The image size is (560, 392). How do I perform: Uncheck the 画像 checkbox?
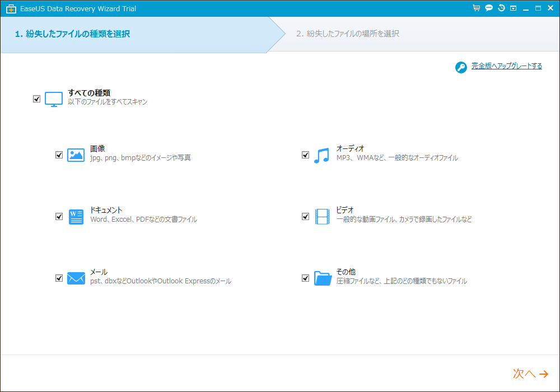(x=59, y=155)
